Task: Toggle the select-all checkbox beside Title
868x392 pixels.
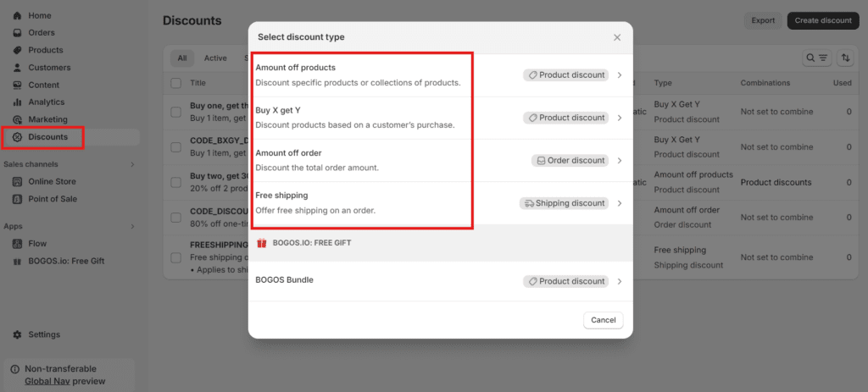Action: pyautogui.click(x=176, y=83)
